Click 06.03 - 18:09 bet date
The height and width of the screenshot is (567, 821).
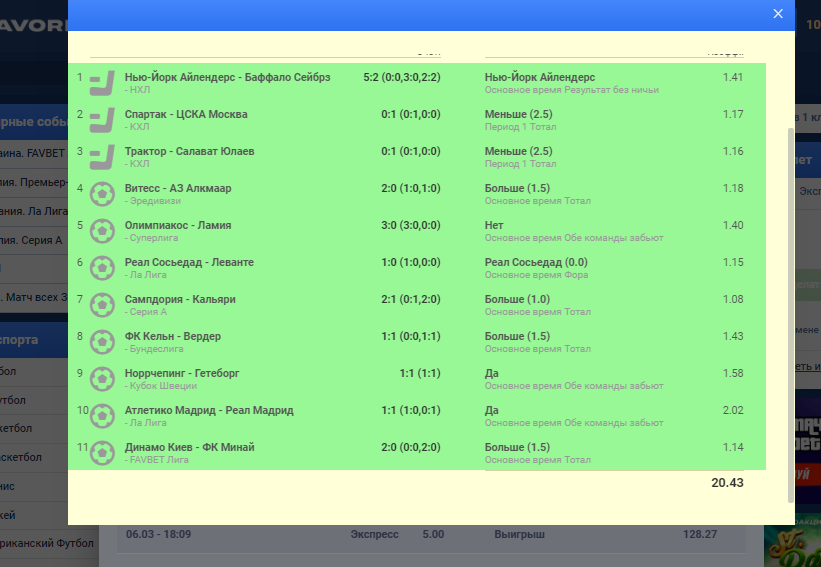pos(158,535)
